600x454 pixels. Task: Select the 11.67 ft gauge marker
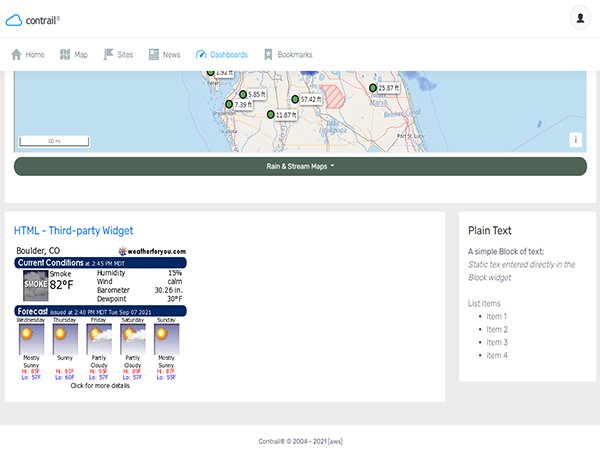coord(270,115)
